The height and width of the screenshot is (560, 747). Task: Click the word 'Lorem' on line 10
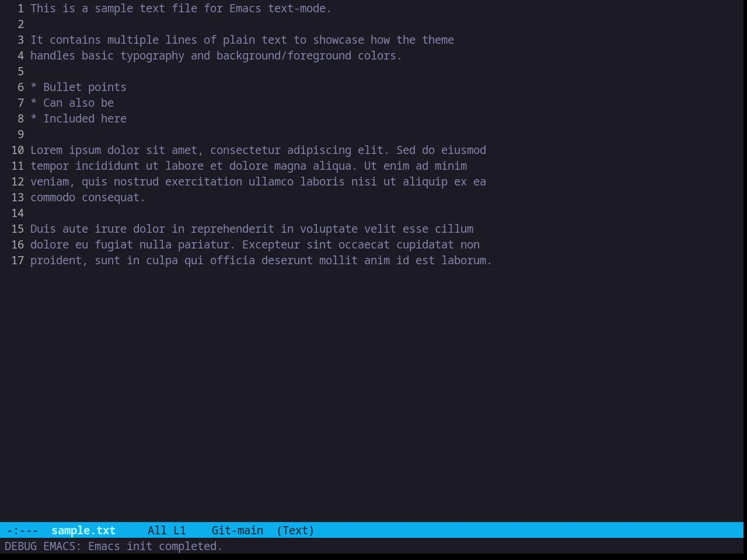pos(46,150)
